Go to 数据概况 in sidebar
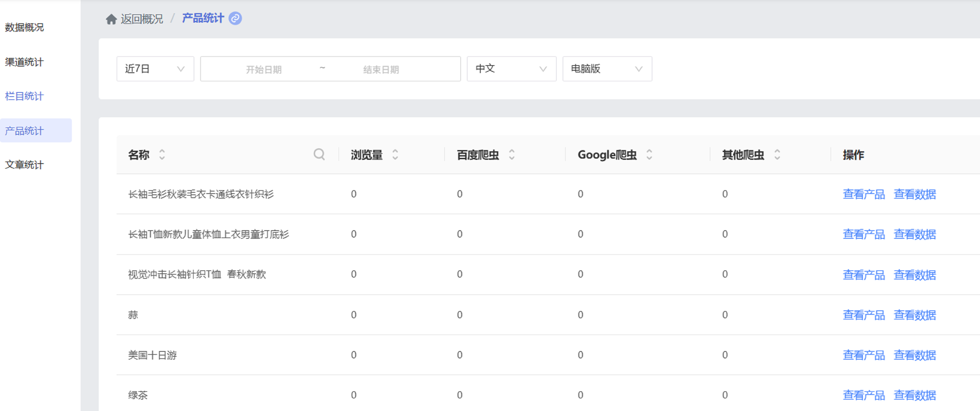This screenshot has height=411, width=980. pyautogui.click(x=24, y=27)
